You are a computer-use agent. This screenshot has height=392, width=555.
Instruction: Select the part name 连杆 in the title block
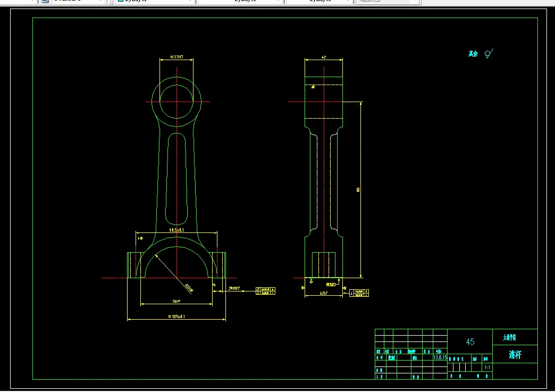point(515,354)
